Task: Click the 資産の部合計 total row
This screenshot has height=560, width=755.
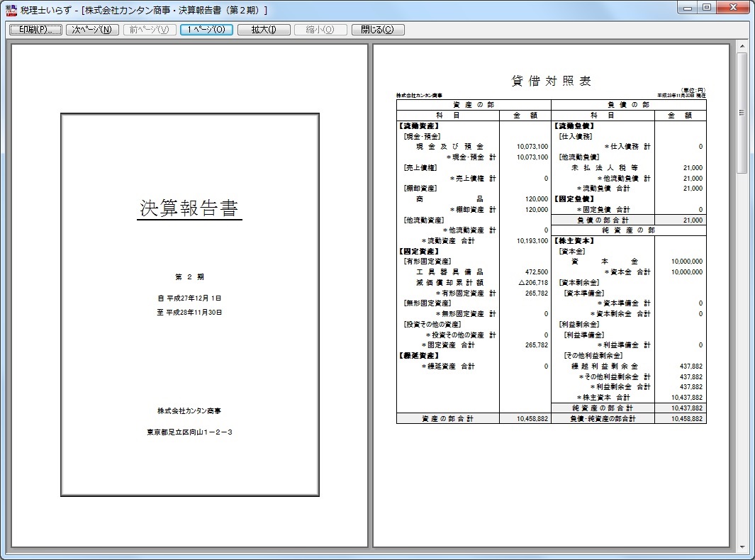Action: 447,419
